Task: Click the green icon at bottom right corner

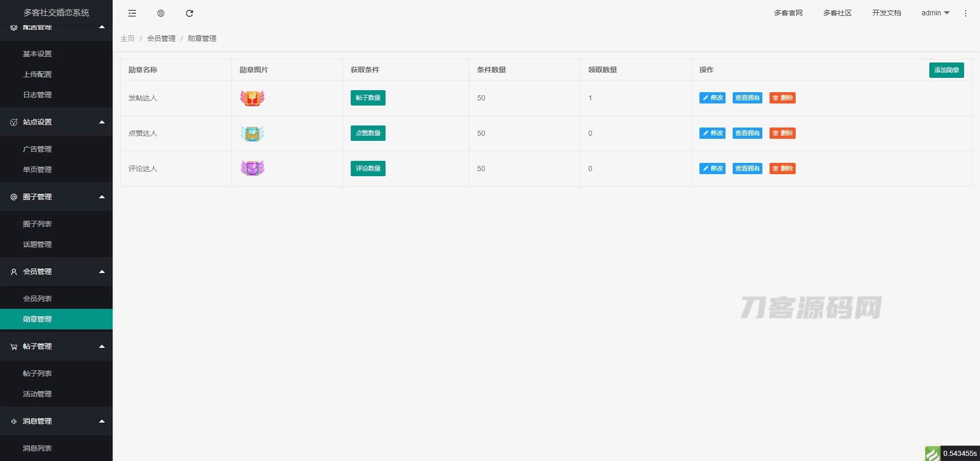Action: tap(932, 453)
